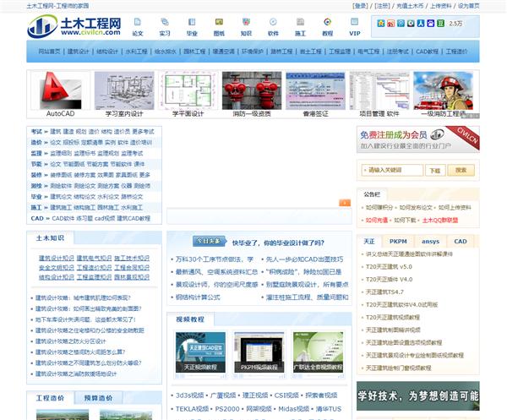
Task: Open 更多考试 in the 考试 row
Action: coord(144,132)
